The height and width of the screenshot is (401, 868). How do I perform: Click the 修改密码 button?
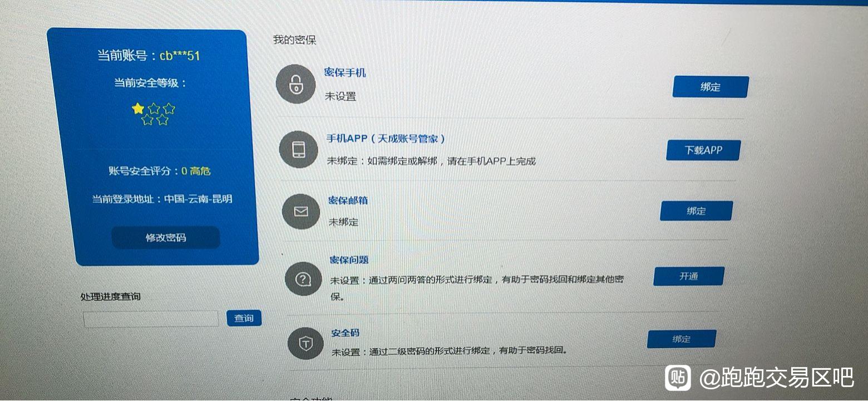(x=166, y=238)
